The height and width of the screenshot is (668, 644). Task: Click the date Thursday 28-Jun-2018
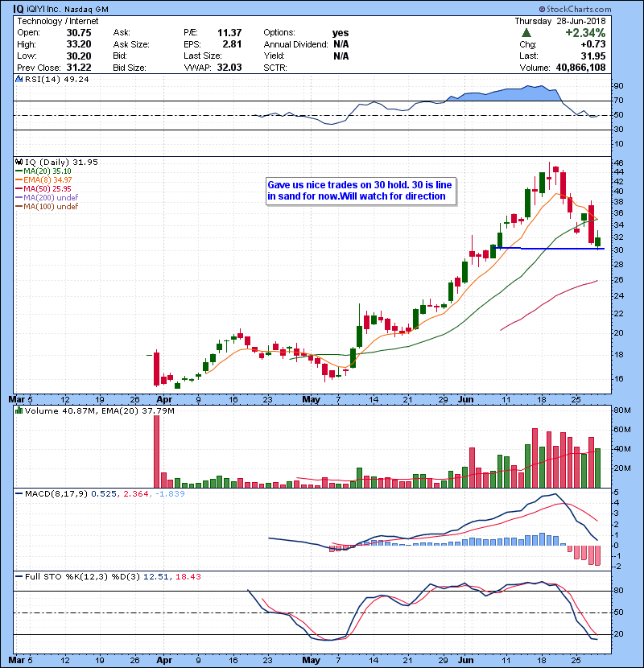pos(560,21)
